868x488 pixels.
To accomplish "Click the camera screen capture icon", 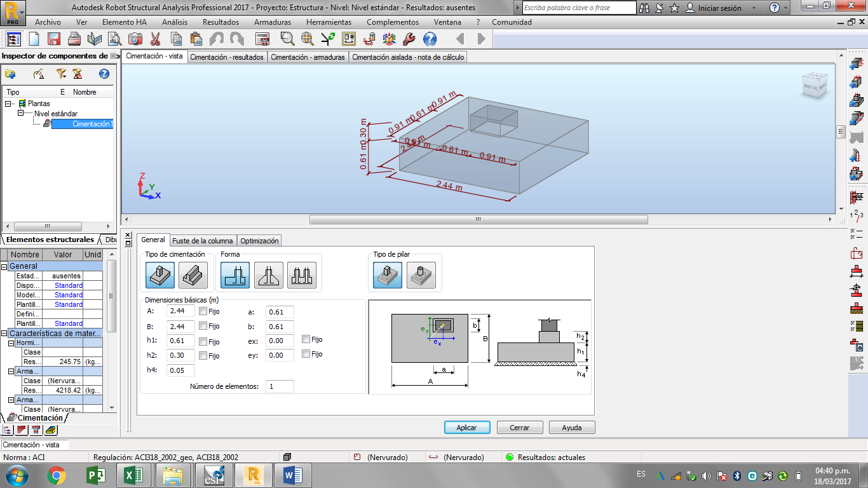I will coord(135,39).
